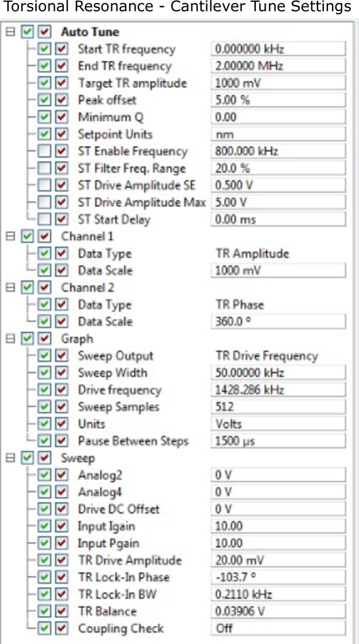Viewport: 359px width, 644px height.
Task: Edit ST Drive Amplitude Max field
Action: coord(278,203)
